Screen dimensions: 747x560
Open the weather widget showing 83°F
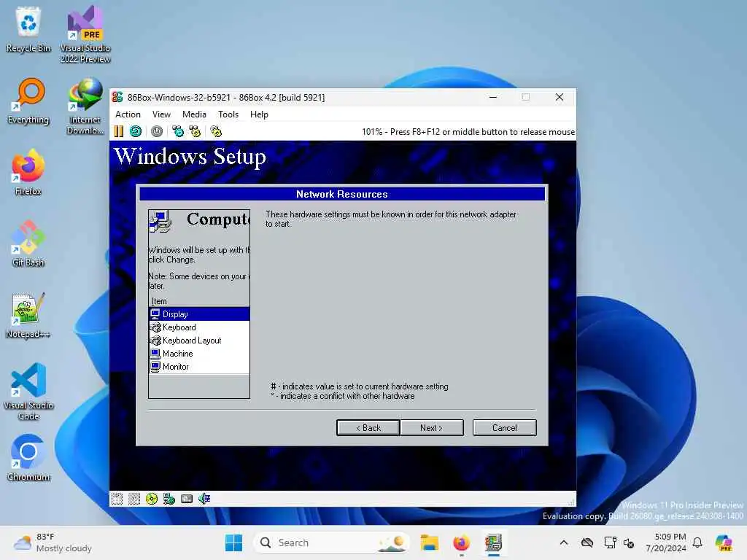point(53,542)
